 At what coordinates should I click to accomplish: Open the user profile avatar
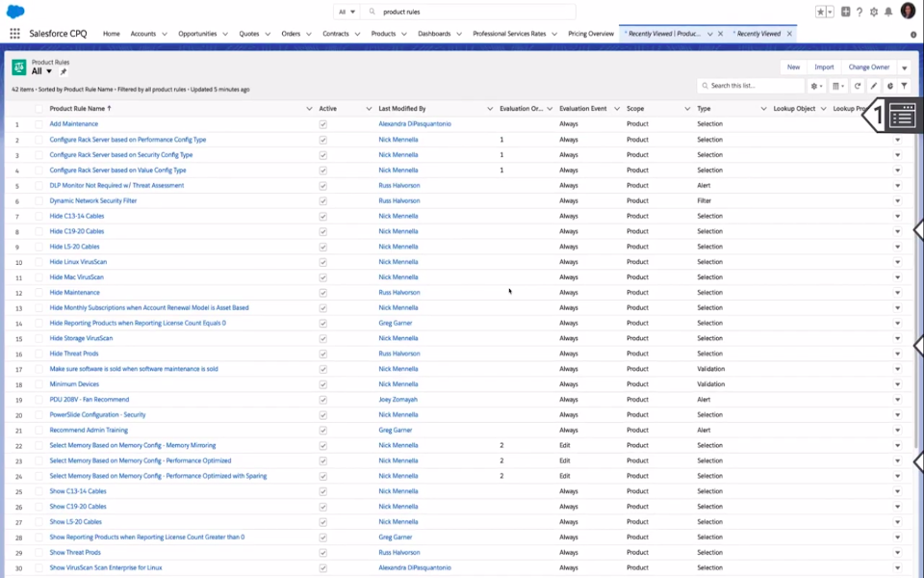click(x=908, y=12)
